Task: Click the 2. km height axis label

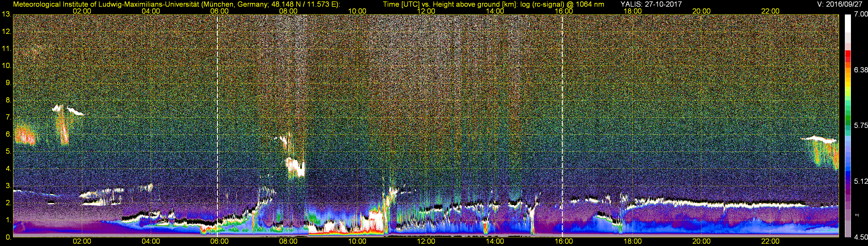Action: (8, 203)
